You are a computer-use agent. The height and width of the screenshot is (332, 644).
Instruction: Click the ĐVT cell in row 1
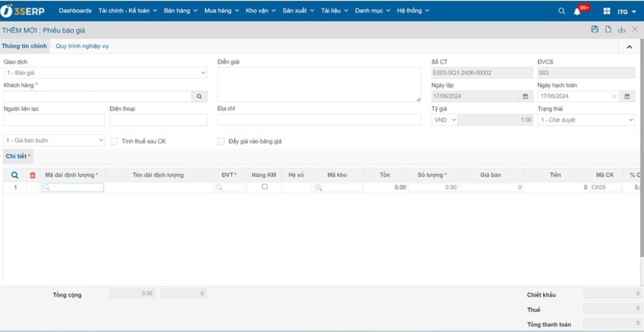pyautogui.click(x=230, y=188)
